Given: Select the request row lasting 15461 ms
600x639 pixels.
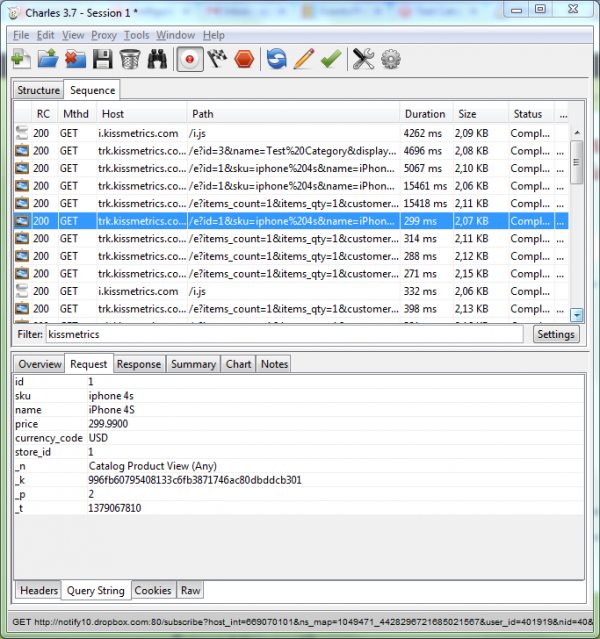Looking at the screenshot, I should coord(291,186).
